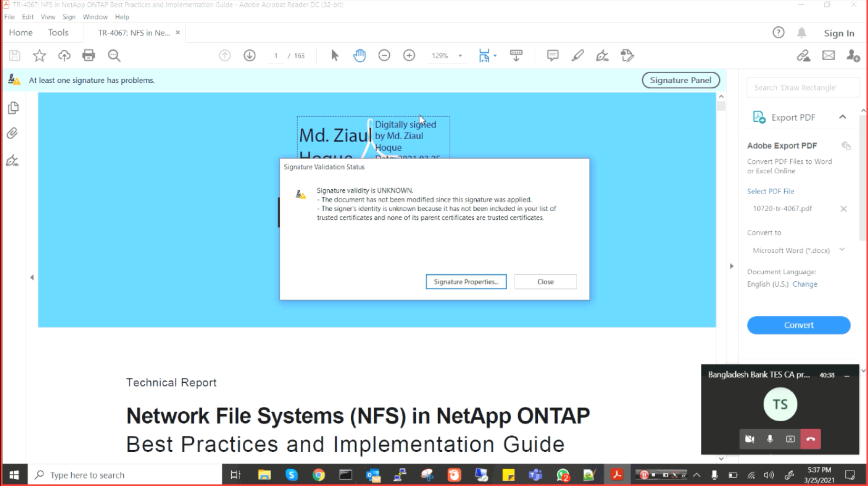Open the Window menu

pyautogui.click(x=95, y=17)
